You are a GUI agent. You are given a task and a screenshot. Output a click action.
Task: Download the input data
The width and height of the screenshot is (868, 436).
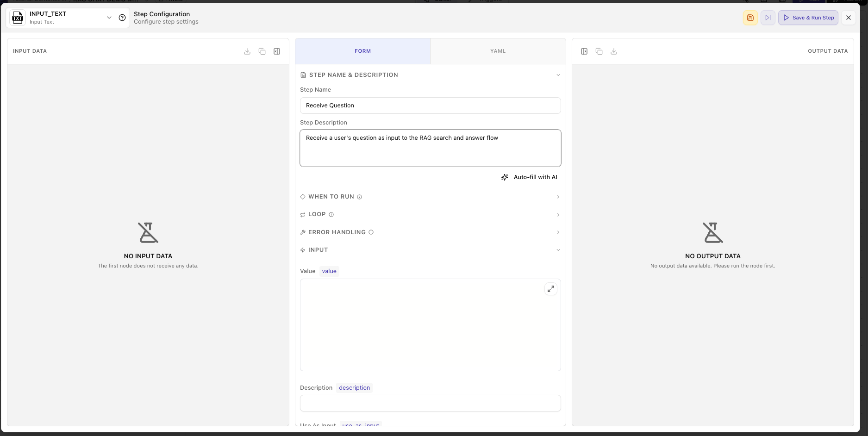click(247, 51)
